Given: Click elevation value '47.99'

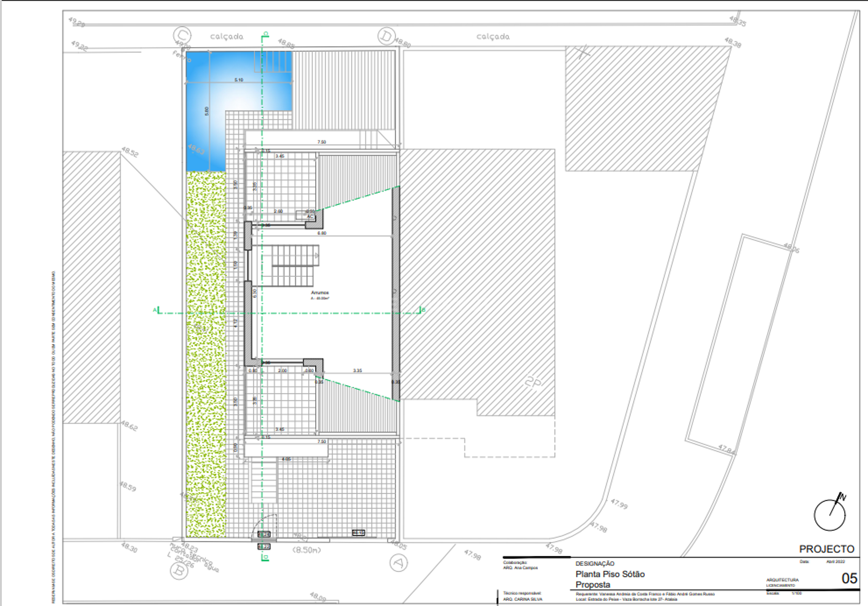Looking at the screenshot, I should tap(619, 503).
